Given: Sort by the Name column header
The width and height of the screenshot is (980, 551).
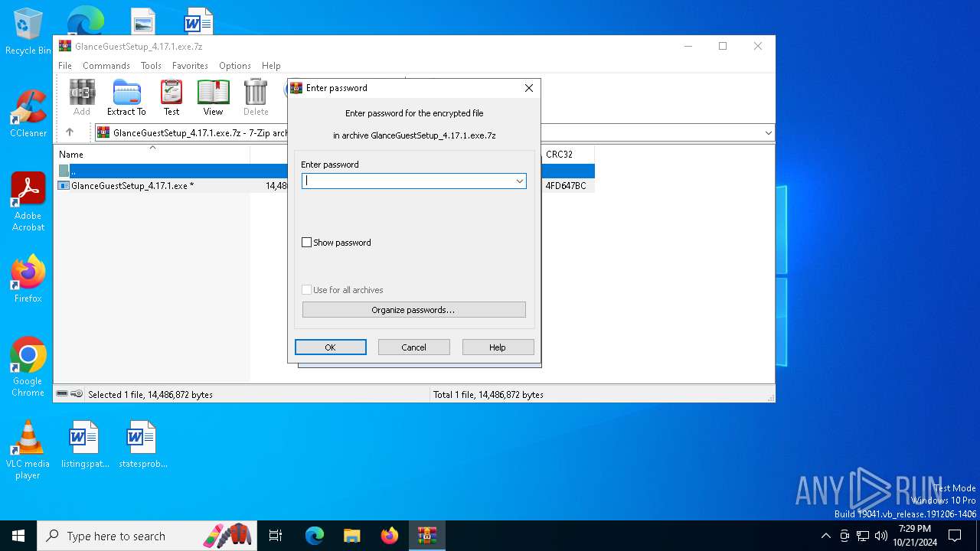Looking at the screenshot, I should pos(153,155).
